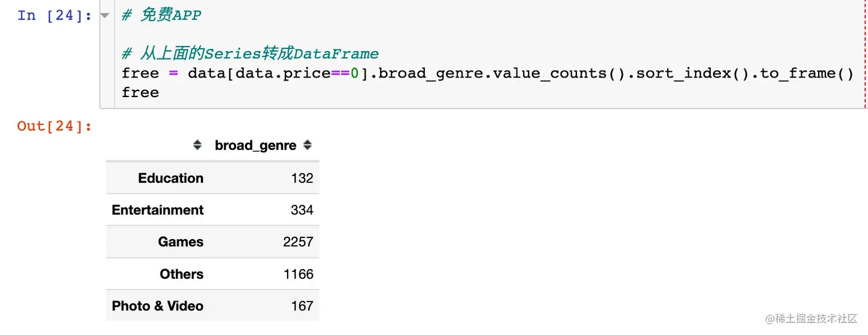Click the Series转成DataFrame comment line
Screen dimensions: 868x335
point(250,54)
